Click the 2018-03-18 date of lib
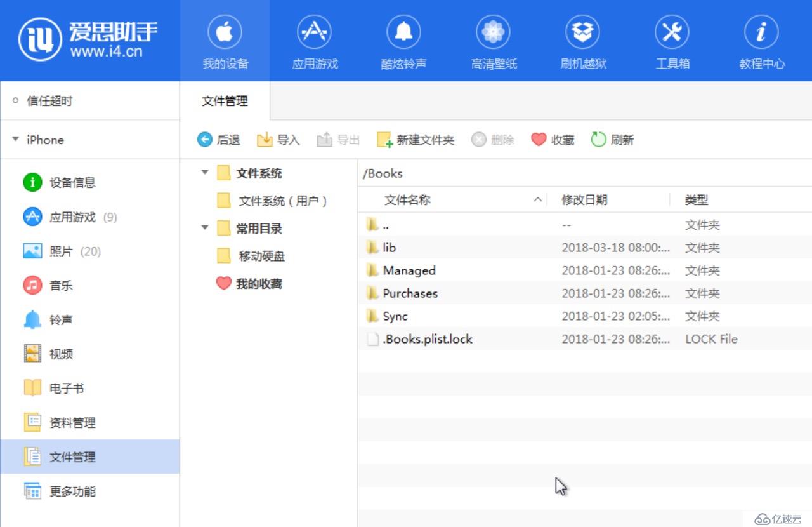Screen dimensions: 812x527 pyautogui.click(x=615, y=248)
